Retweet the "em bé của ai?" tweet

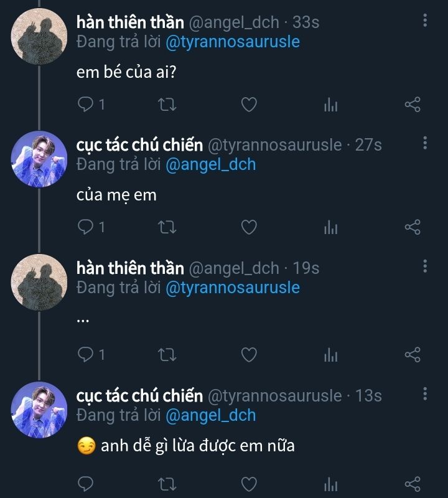tap(167, 105)
